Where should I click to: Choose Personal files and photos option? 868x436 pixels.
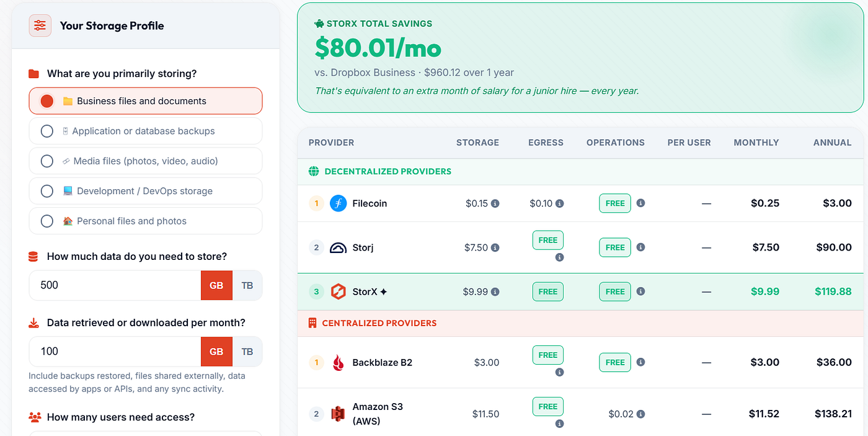point(146,221)
